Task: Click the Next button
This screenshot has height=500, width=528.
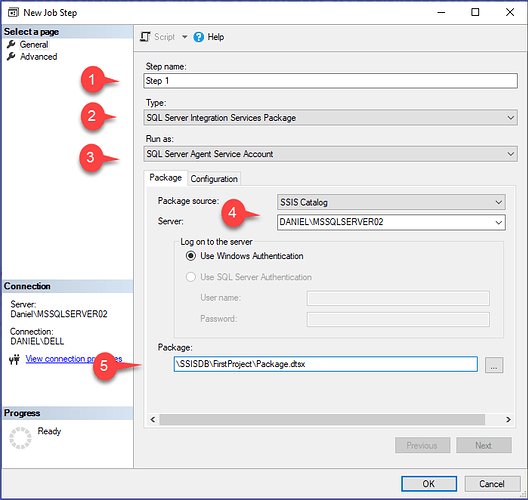Action: [x=484, y=445]
